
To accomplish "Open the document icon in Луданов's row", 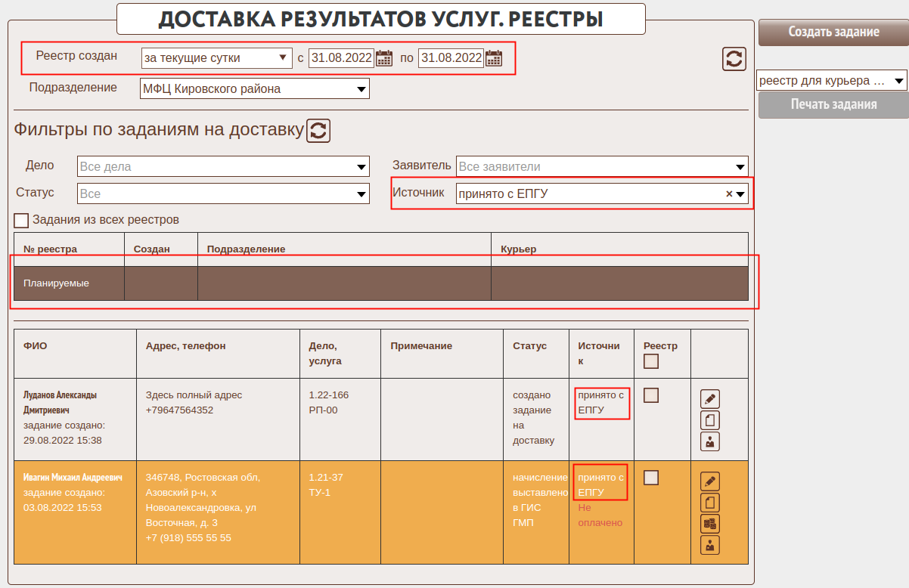I will click(709, 421).
